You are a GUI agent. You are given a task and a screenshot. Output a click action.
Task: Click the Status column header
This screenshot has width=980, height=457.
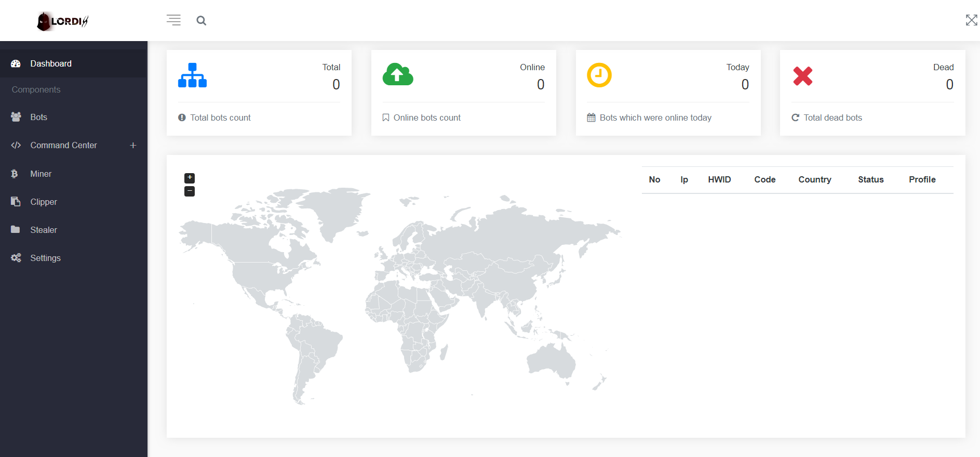870,179
